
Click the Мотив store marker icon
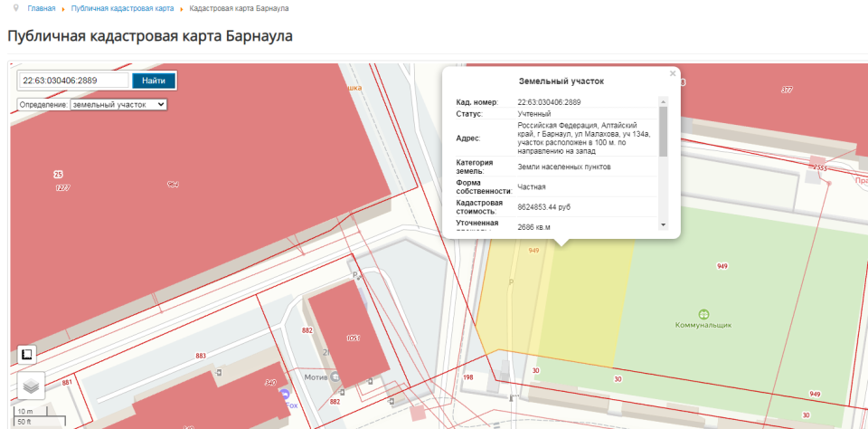tap(336, 376)
